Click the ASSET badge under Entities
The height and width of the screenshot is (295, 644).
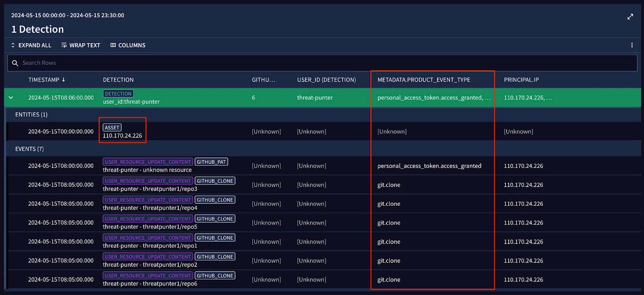pyautogui.click(x=112, y=127)
